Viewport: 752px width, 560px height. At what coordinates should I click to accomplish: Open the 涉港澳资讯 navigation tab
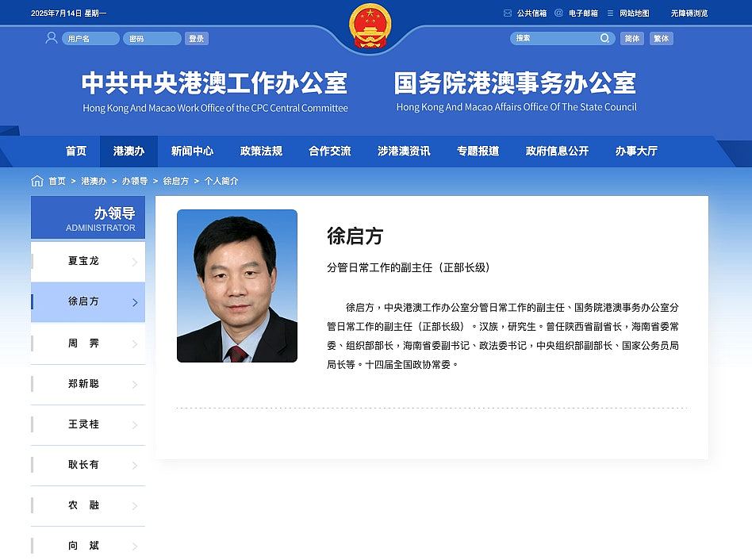coord(403,151)
